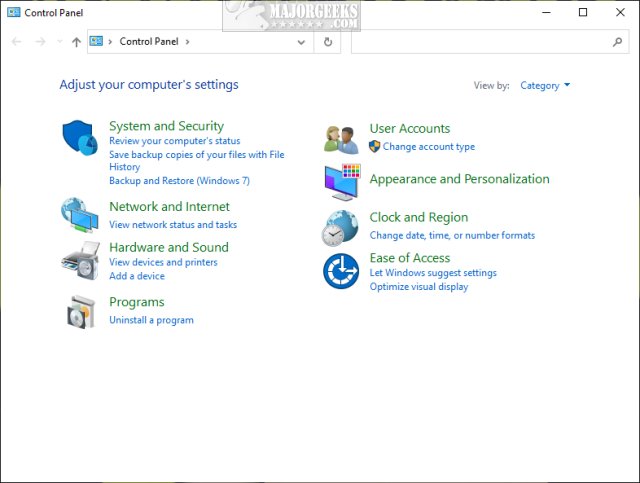Open User Accounts heading link

(x=410, y=129)
